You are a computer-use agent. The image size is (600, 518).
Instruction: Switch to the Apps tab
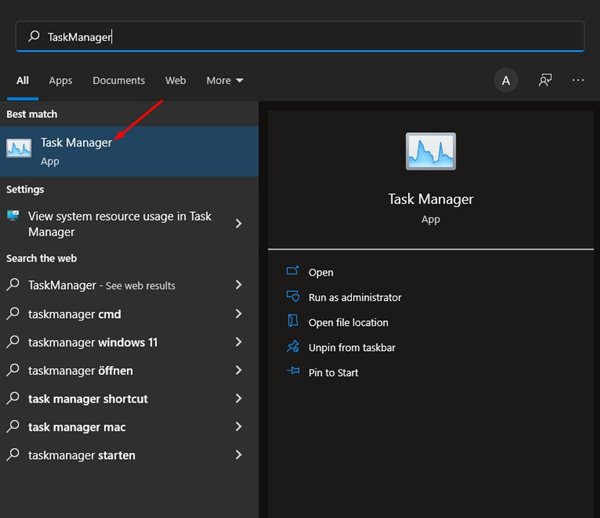click(60, 81)
